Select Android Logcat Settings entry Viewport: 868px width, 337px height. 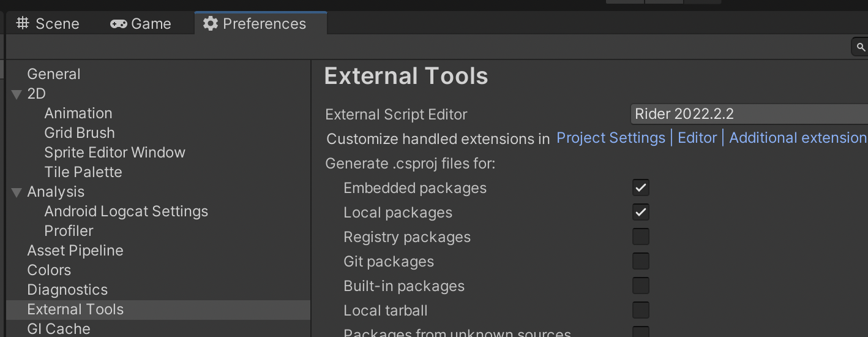tap(126, 211)
